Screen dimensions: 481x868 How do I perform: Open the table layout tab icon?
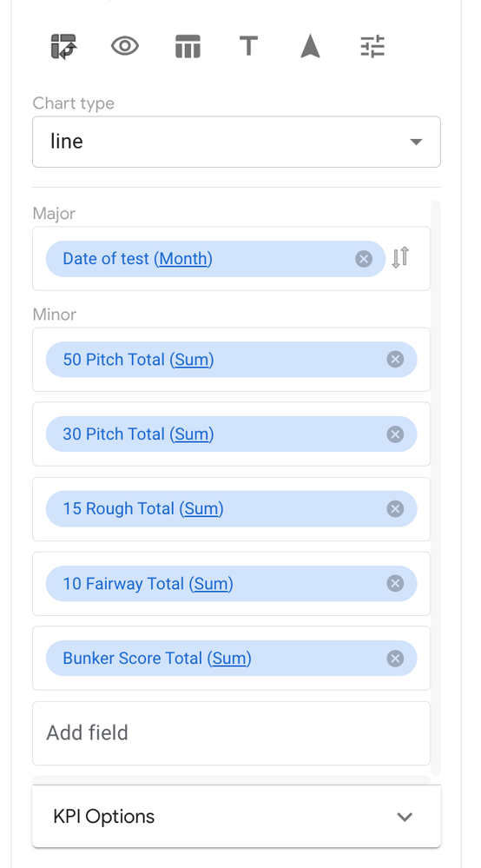tap(188, 47)
